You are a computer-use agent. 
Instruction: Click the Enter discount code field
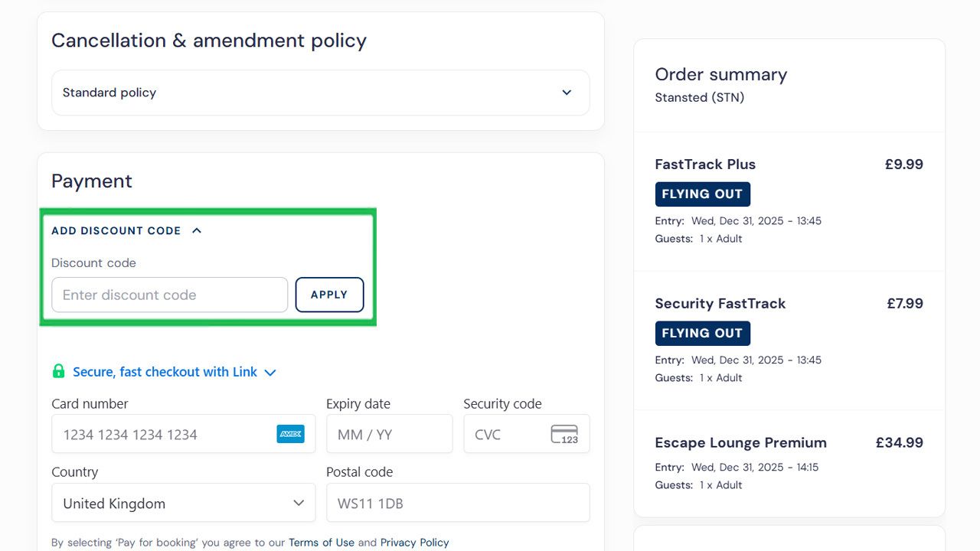point(168,295)
